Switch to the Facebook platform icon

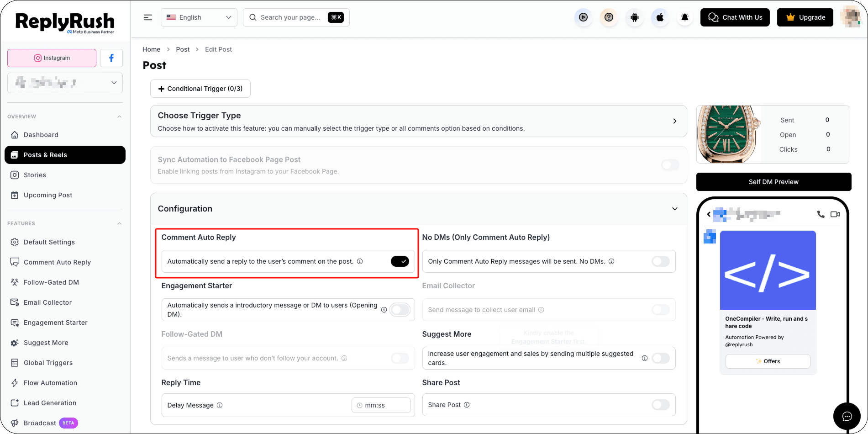tap(111, 58)
